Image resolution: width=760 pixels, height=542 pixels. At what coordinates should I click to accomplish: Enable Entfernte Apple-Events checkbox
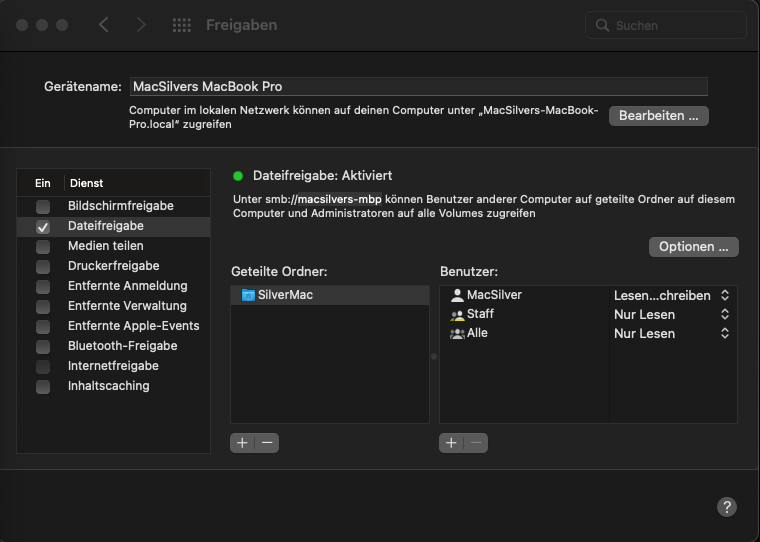click(x=43, y=327)
